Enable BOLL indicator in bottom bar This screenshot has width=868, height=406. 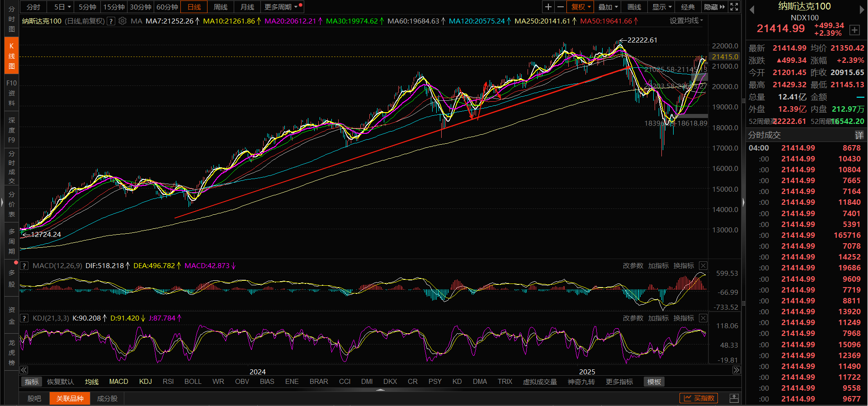193,382
